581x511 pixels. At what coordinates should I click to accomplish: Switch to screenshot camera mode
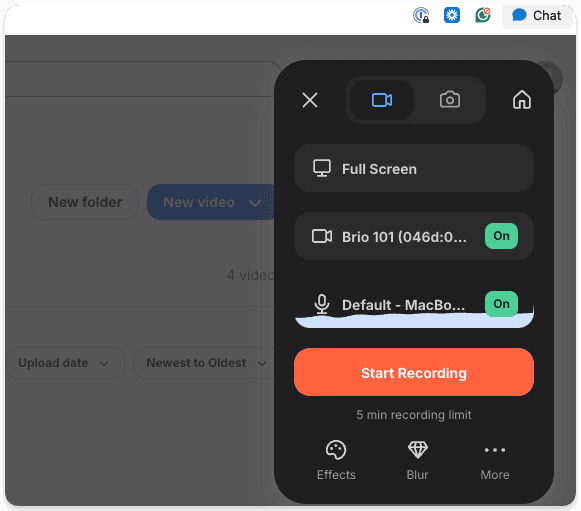pyautogui.click(x=450, y=100)
